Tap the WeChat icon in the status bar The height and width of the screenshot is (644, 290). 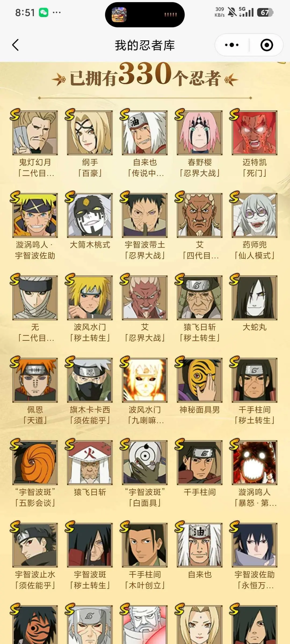click(x=44, y=12)
